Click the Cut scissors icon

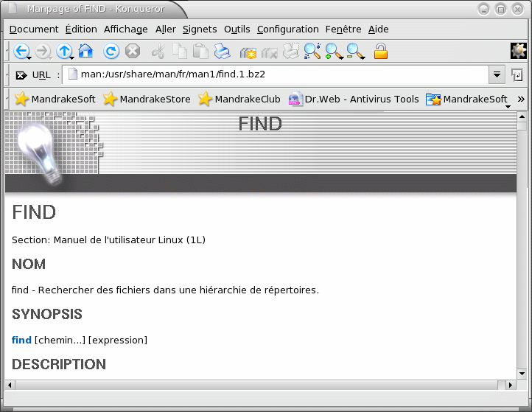coord(158,52)
